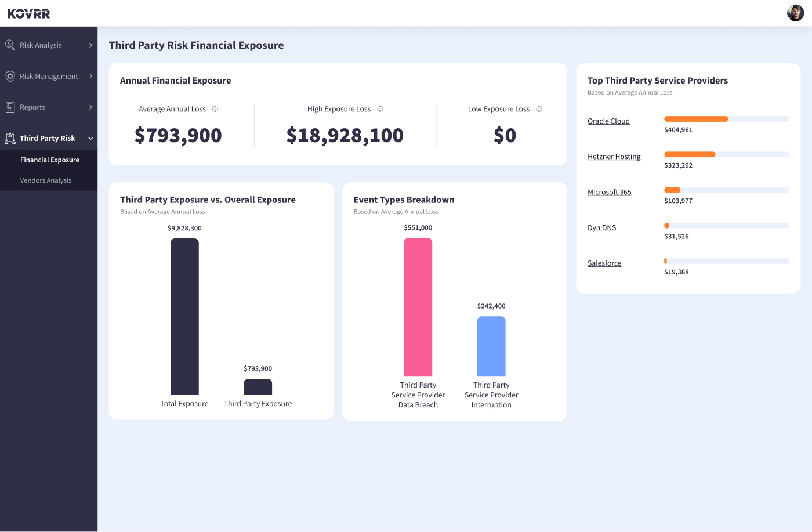The image size is (812, 532).
Task: Click the user profile avatar
Action: point(795,12)
